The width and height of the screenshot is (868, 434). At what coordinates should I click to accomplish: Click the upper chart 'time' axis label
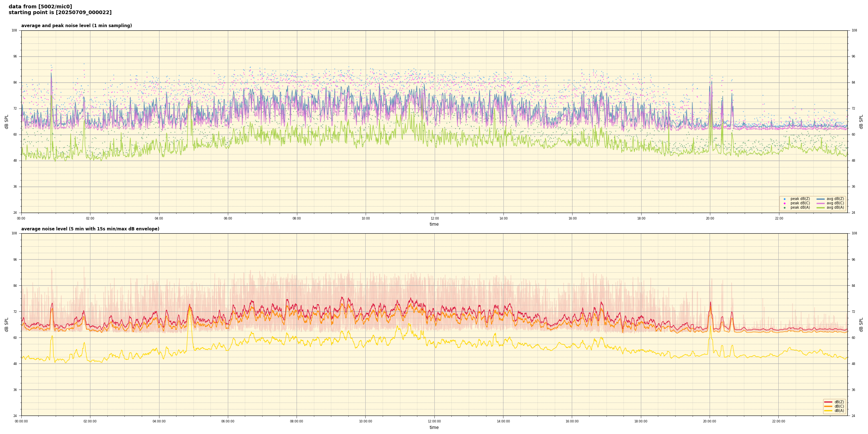pyautogui.click(x=434, y=224)
